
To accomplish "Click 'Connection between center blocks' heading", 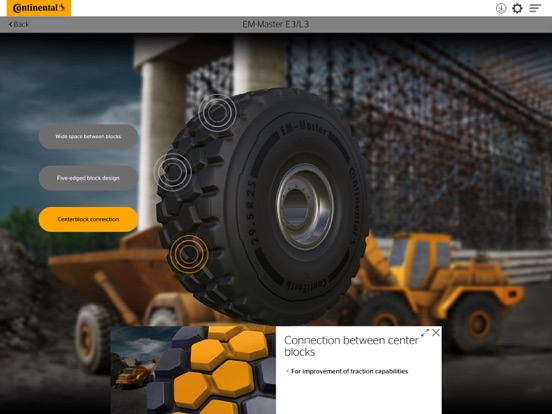I will tap(351, 346).
